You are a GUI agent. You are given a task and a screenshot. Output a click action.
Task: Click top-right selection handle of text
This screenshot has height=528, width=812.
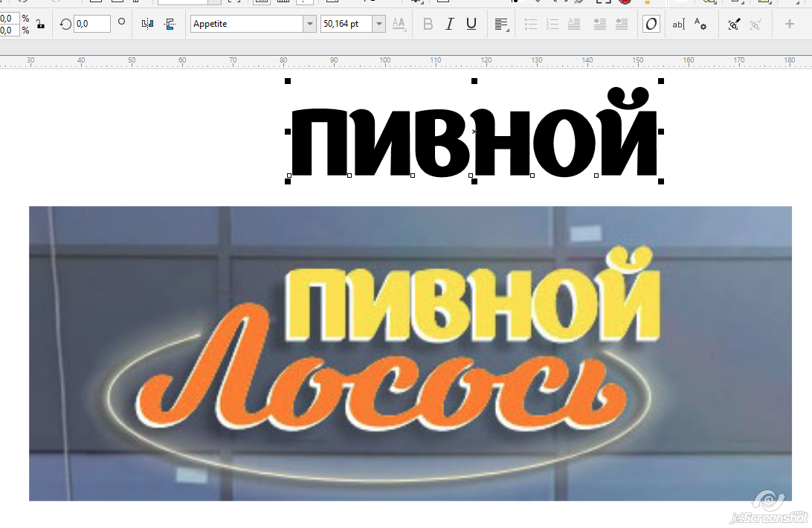[661, 81]
